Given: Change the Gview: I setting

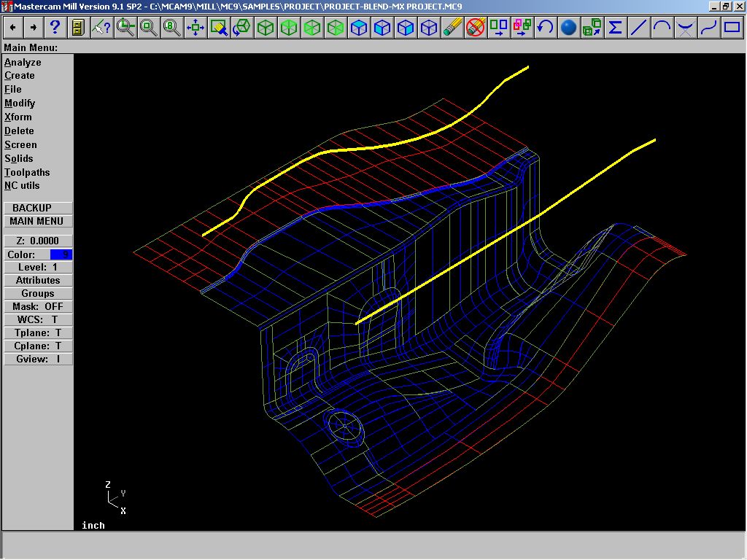Looking at the screenshot, I should [x=38, y=359].
